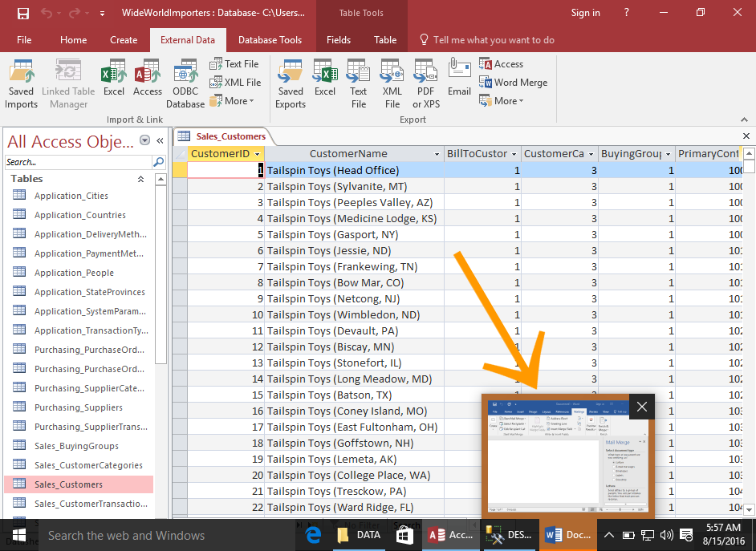Open the Windows Store taskbar icon

click(x=404, y=535)
